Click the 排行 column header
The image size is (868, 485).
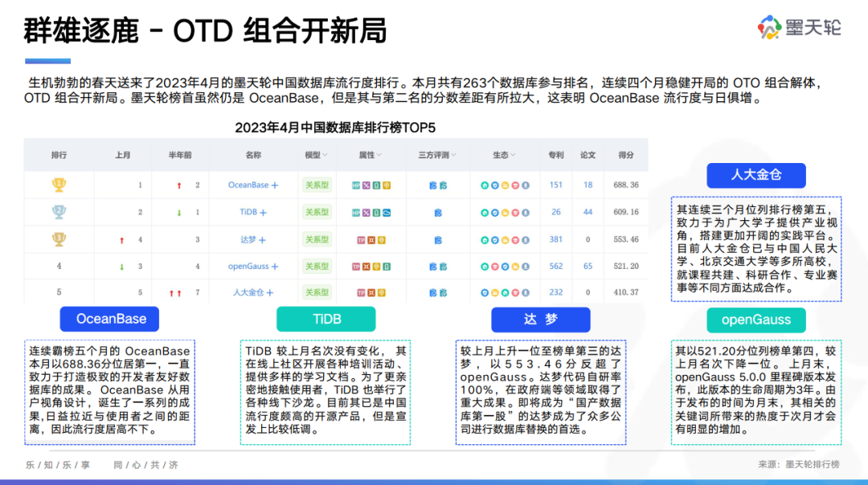59,156
